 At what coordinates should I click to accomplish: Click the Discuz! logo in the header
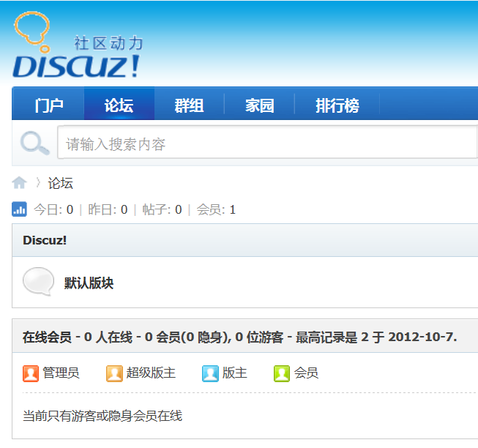[x=78, y=45]
